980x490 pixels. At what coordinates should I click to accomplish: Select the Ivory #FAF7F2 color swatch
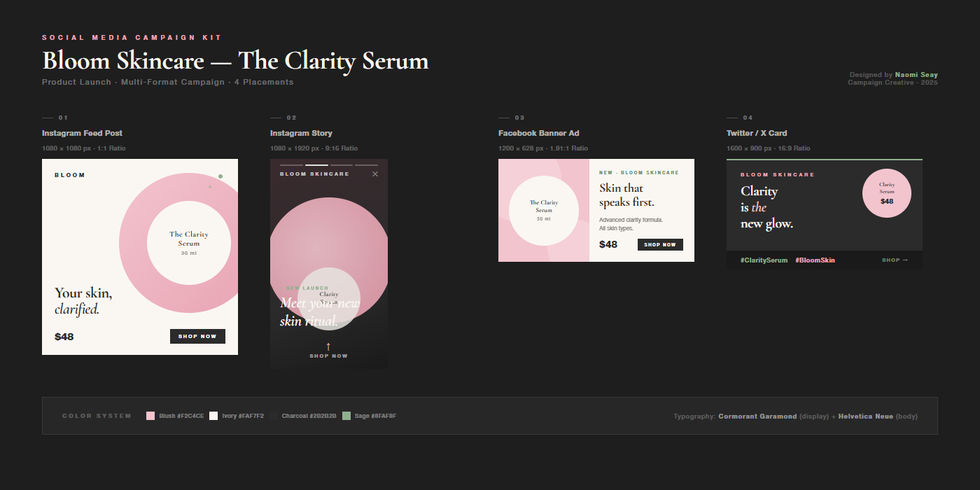tap(213, 416)
